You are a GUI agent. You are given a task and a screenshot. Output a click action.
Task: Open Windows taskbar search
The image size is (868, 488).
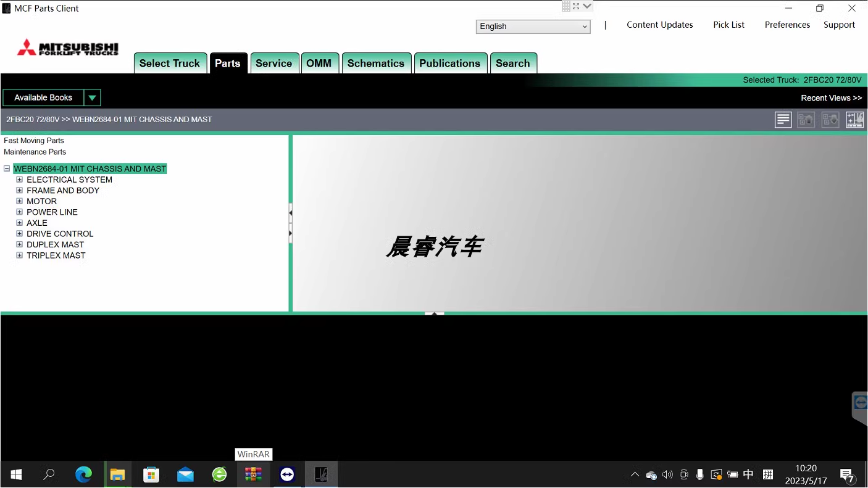click(49, 474)
